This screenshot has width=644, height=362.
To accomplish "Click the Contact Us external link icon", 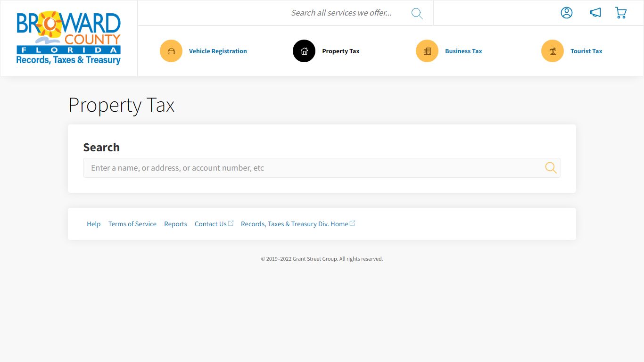I will coord(231,223).
